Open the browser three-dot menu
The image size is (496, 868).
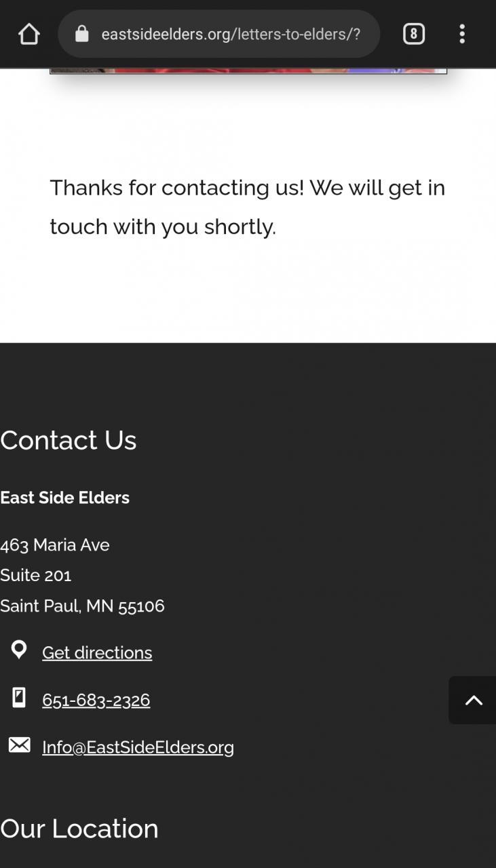(x=462, y=34)
